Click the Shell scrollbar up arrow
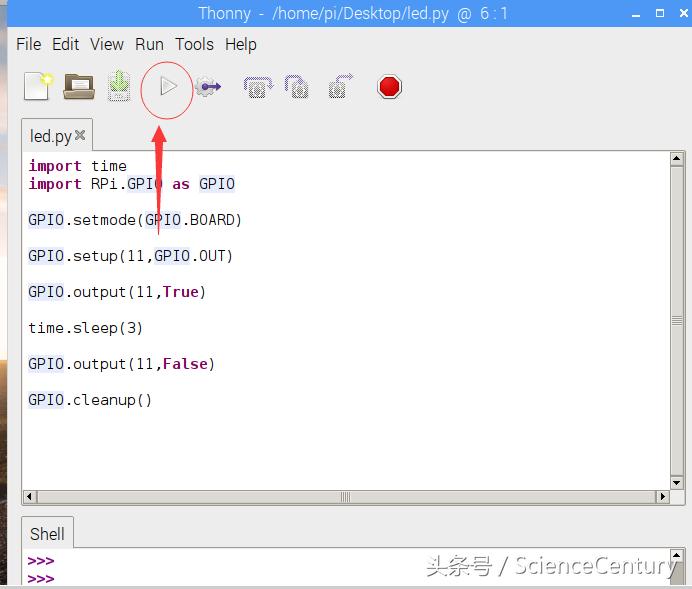692x589 pixels. pyautogui.click(x=677, y=555)
